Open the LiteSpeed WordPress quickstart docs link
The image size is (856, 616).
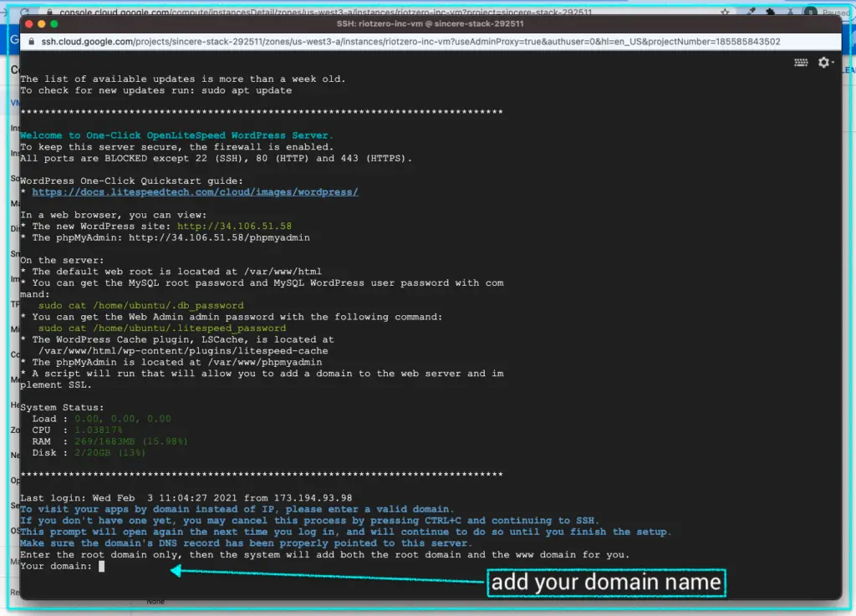tap(195, 192)
